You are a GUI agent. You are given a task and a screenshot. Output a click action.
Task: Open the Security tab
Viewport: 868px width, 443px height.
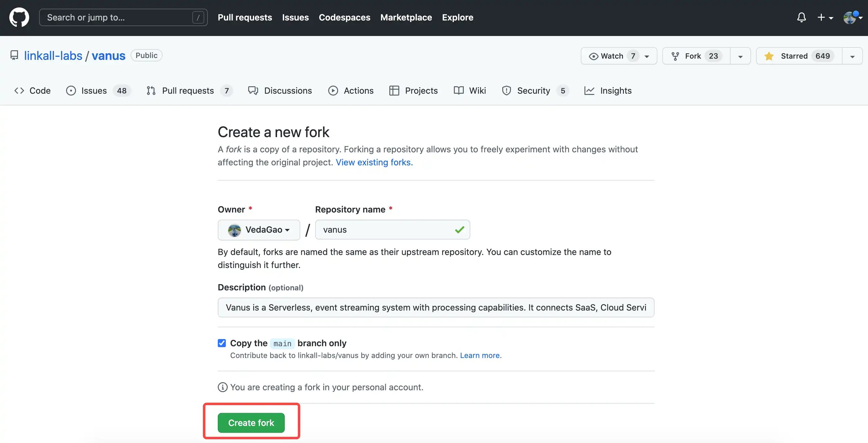(x=535, y=91)
